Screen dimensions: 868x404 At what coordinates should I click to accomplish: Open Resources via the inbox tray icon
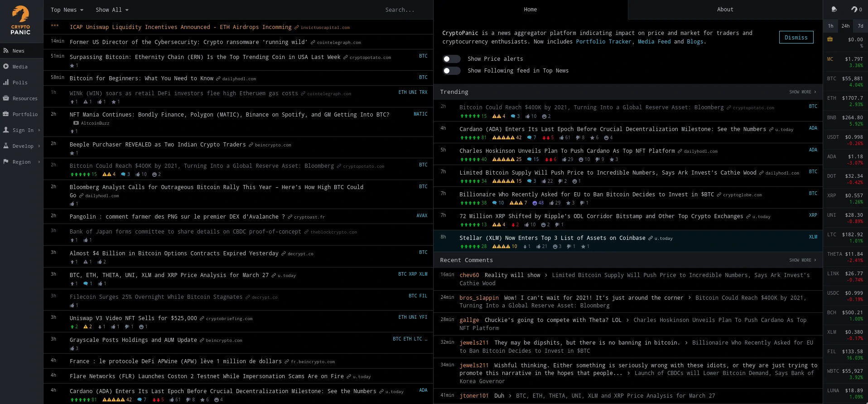point(6,98)
